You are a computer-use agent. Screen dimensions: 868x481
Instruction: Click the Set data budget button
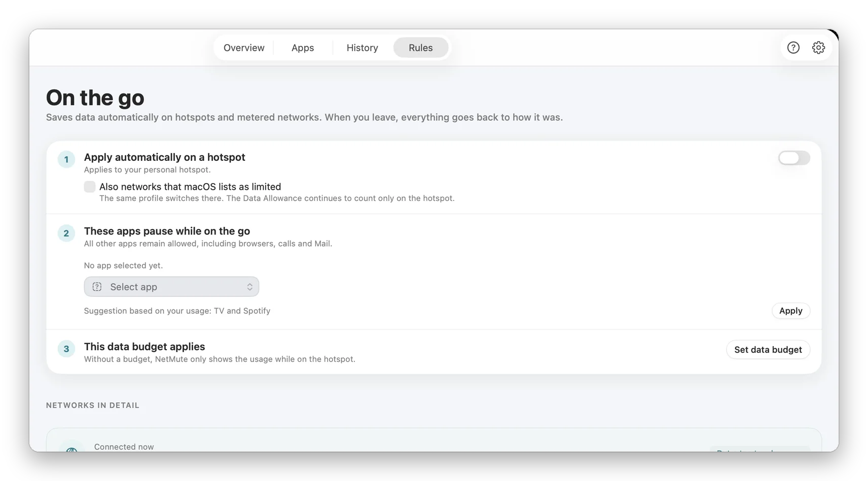[768, 350]
